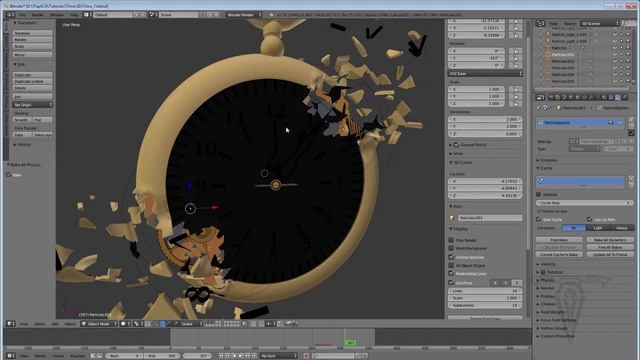Click the item name field Particles.001
Viewport: 640px width, 360px height.
[490, 218]
